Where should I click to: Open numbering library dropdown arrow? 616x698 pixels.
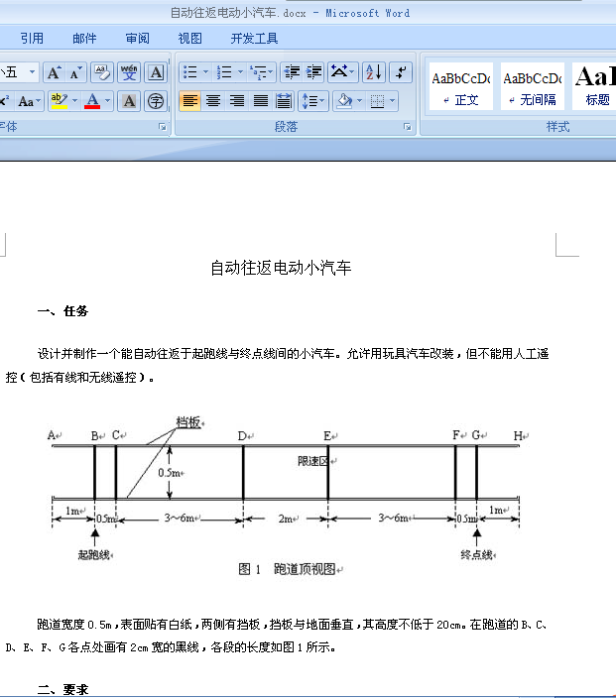click(240, 72)
